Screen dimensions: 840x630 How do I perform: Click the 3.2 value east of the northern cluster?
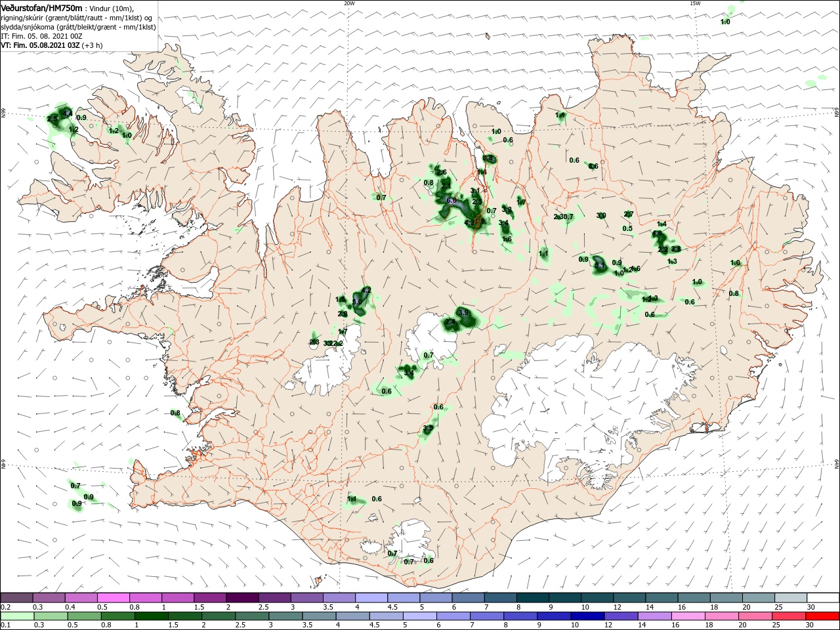pyautogui.click(x=507, y=210)
